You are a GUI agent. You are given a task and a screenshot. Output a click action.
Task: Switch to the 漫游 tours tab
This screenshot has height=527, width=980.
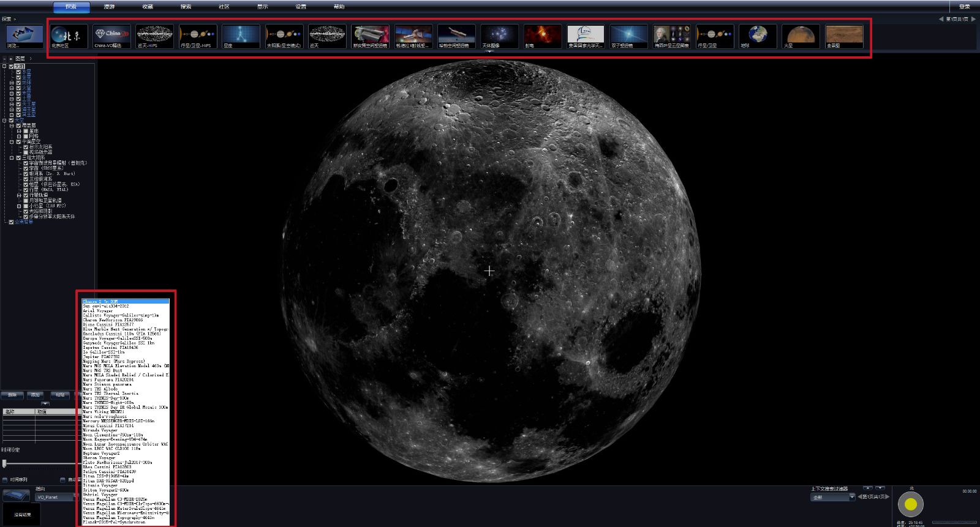109,7
